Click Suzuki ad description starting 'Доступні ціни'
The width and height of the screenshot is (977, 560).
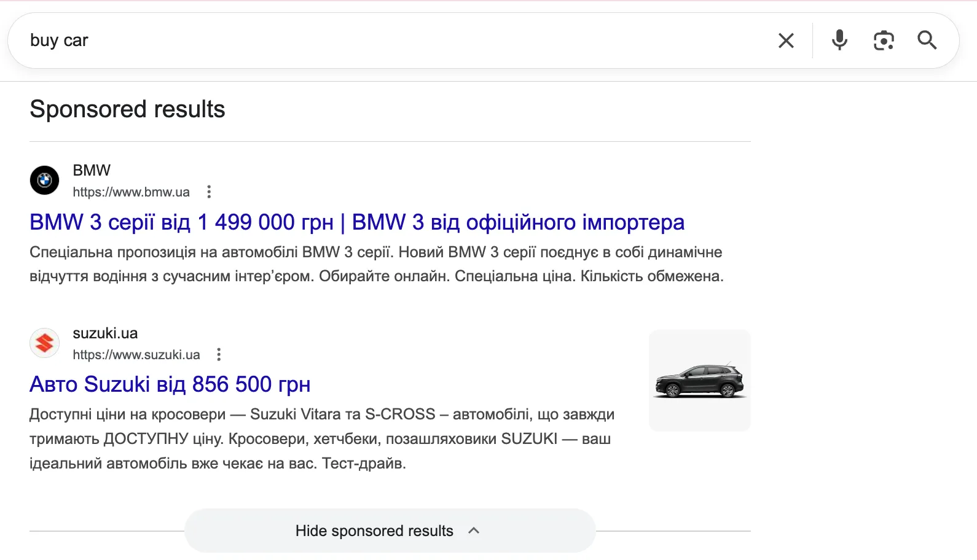tap(322, 438)
